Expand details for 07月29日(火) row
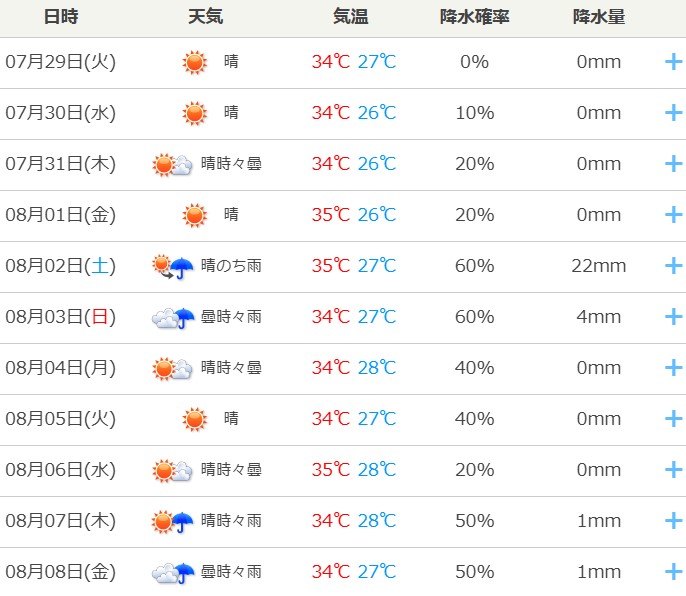Screen dimensions: 686x596 point(673,62)
